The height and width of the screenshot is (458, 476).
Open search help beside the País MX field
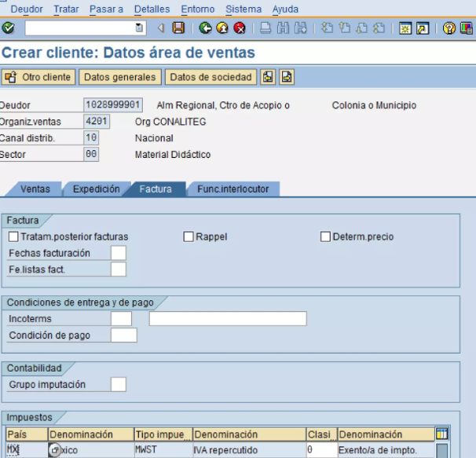tap(55, 450)
